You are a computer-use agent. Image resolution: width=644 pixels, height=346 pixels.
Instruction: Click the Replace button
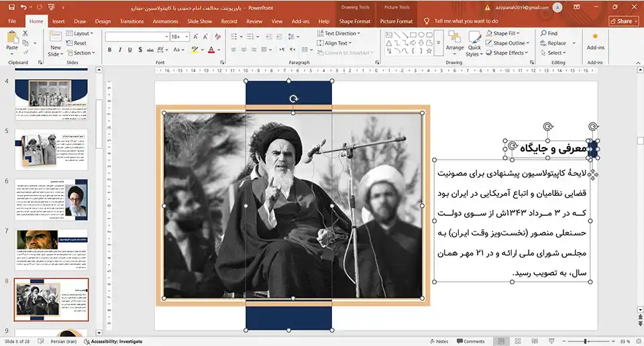point(553,43)
